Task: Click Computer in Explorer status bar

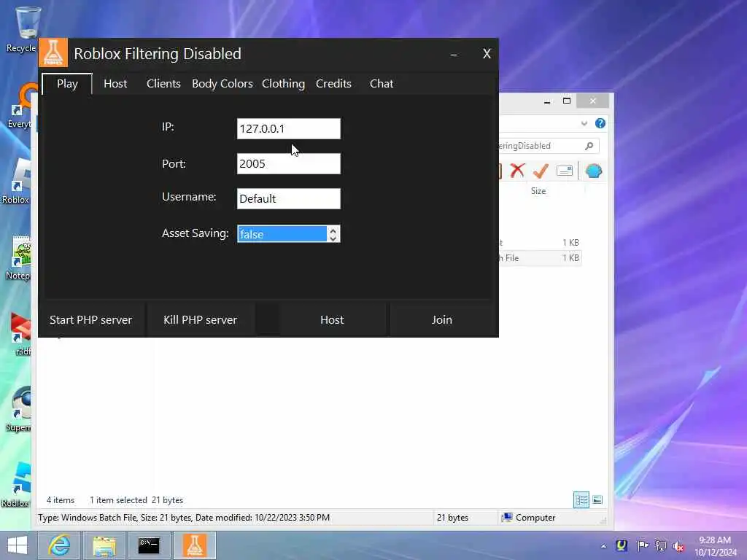Action: (528, 518)
